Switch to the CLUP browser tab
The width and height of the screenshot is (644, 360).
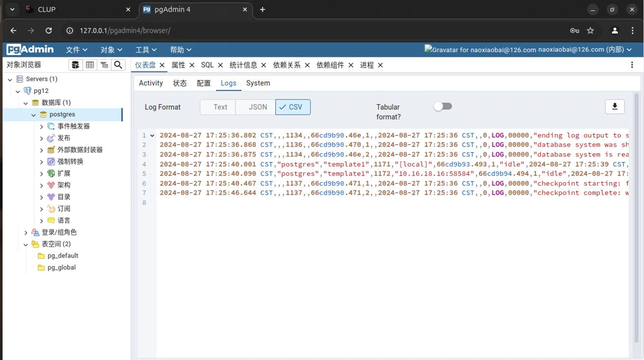pyautogui.click(x=78, y=9)
